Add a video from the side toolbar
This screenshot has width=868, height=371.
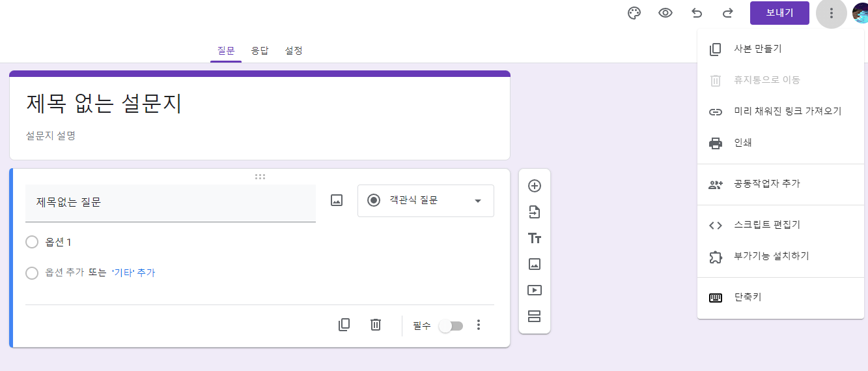(535, 290)
